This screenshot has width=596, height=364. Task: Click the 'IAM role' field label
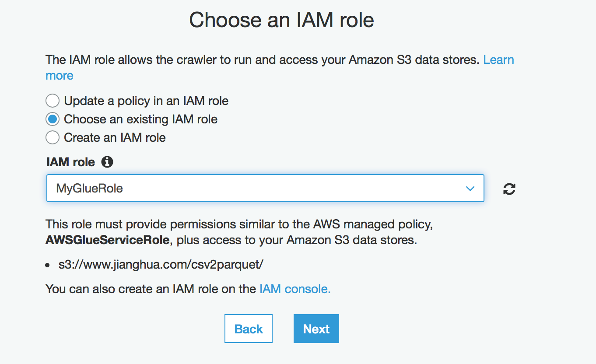coord(70,162)
